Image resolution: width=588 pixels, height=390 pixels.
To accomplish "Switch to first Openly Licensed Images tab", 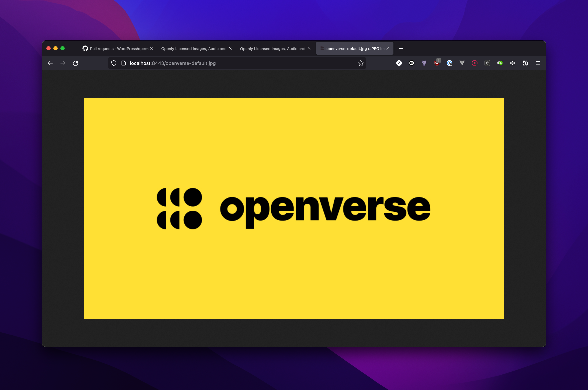I will click(193, 49).
